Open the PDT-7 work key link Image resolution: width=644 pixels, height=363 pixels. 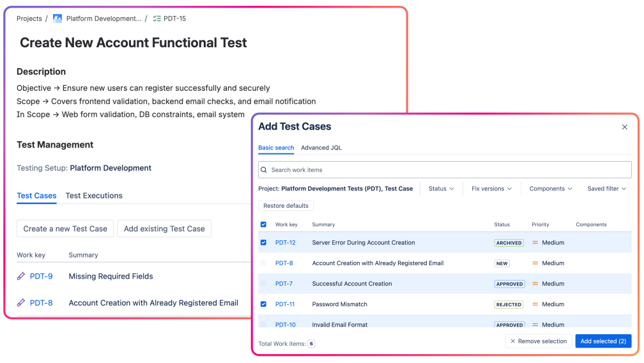284,284
